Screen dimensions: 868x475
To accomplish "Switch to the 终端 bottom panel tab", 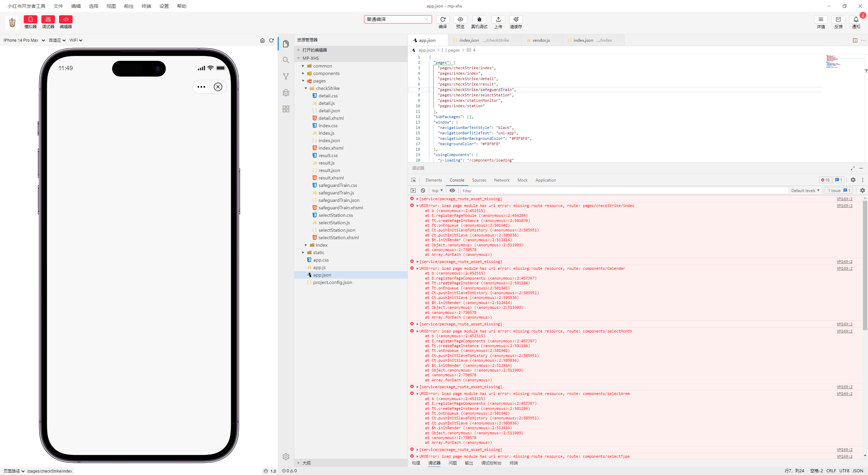I will pyautogui.click(x=514, y=463).
